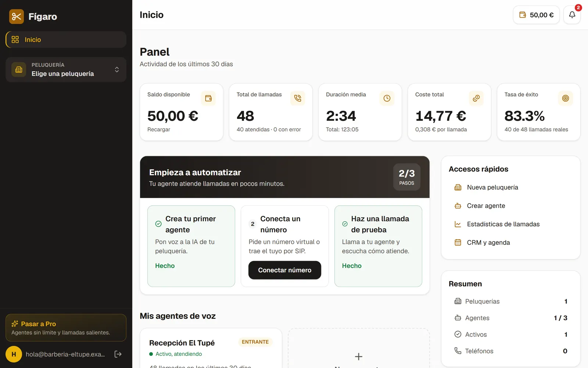Click the building icon beside Nueva peluquería
Image resolution: width=588 pixels, height=368 pixels.
[458, 187]
